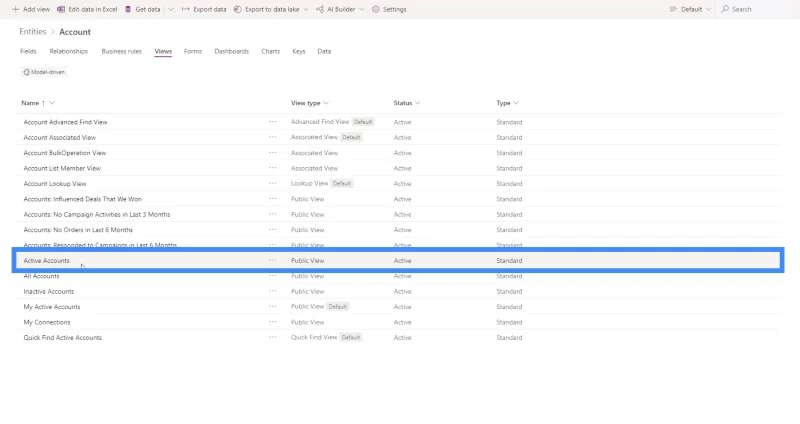
Task: Open the View type column dropdown
Action: point(326,103)
